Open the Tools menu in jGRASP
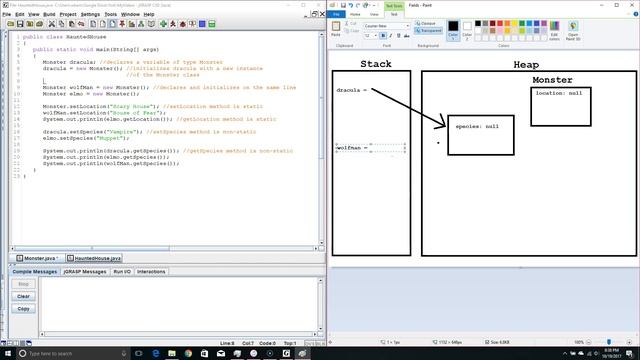 110,14
